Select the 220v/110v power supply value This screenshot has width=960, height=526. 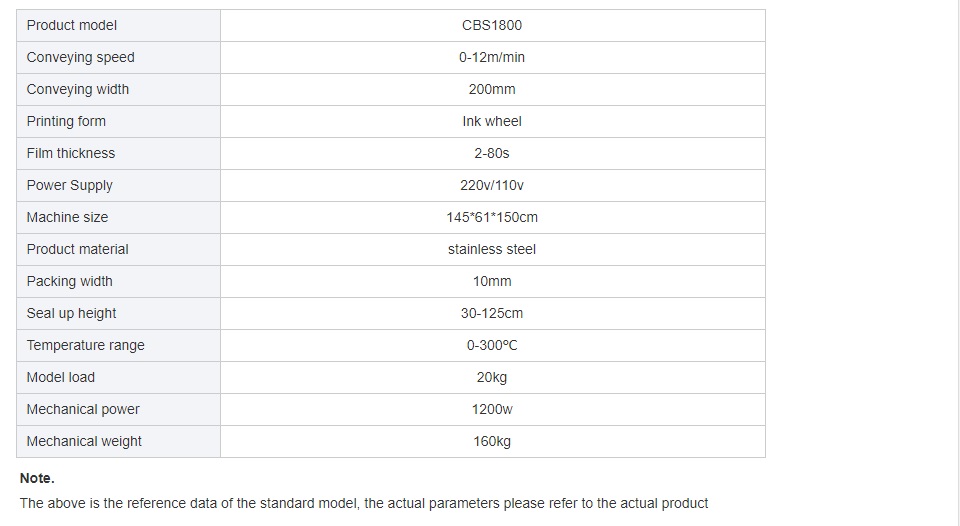coord(492,186)
